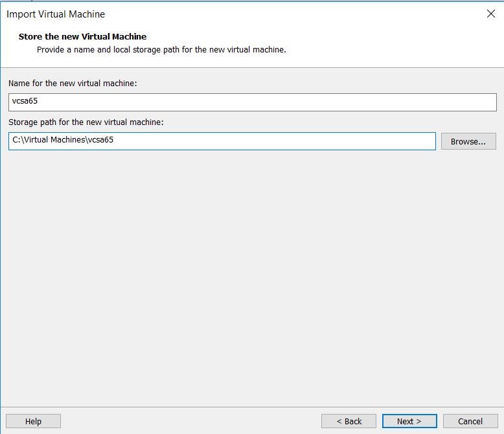The height and width of the screenshot is (434, 504).
Task: Go to previous step with < Back
Action: [x=349, y=421]
